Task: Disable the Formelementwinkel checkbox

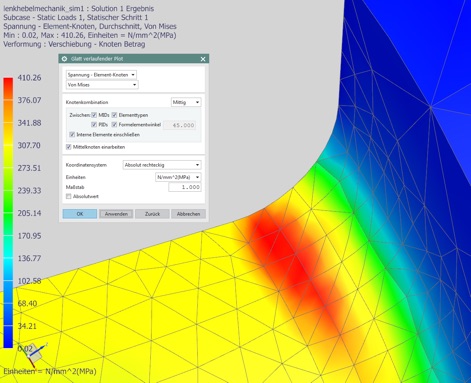Action: [x=114, y=125]
